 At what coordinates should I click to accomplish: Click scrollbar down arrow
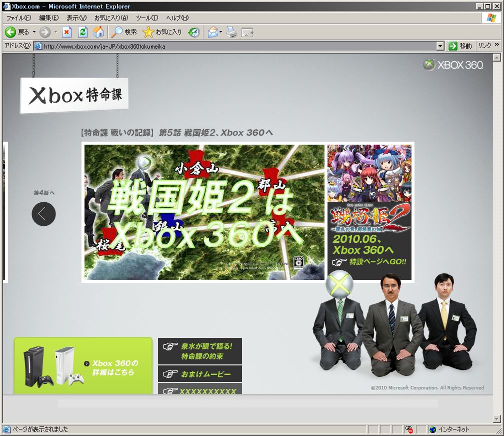(x=496, y=418)
